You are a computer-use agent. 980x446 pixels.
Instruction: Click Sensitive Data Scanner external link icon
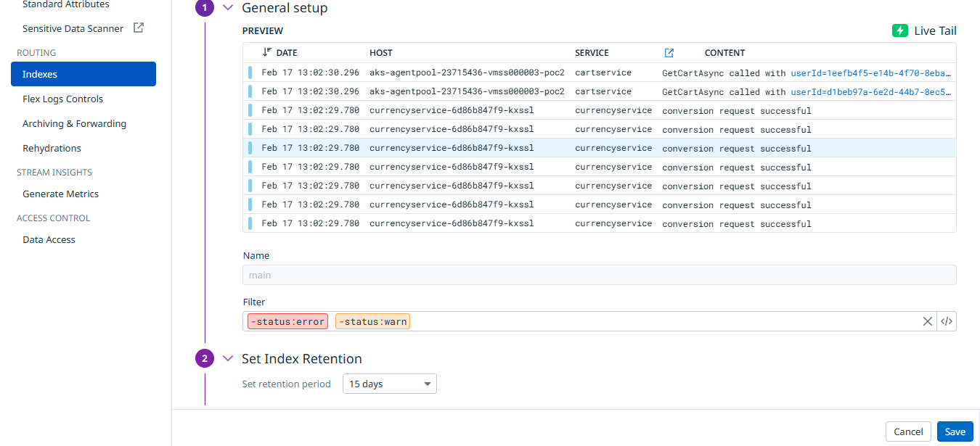pos(139,28)
